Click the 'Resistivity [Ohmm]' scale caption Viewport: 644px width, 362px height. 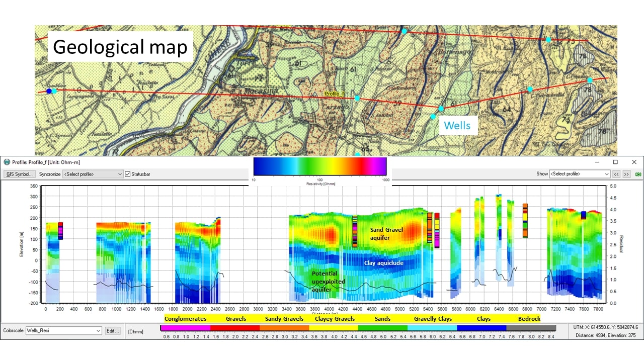point(320,184)
